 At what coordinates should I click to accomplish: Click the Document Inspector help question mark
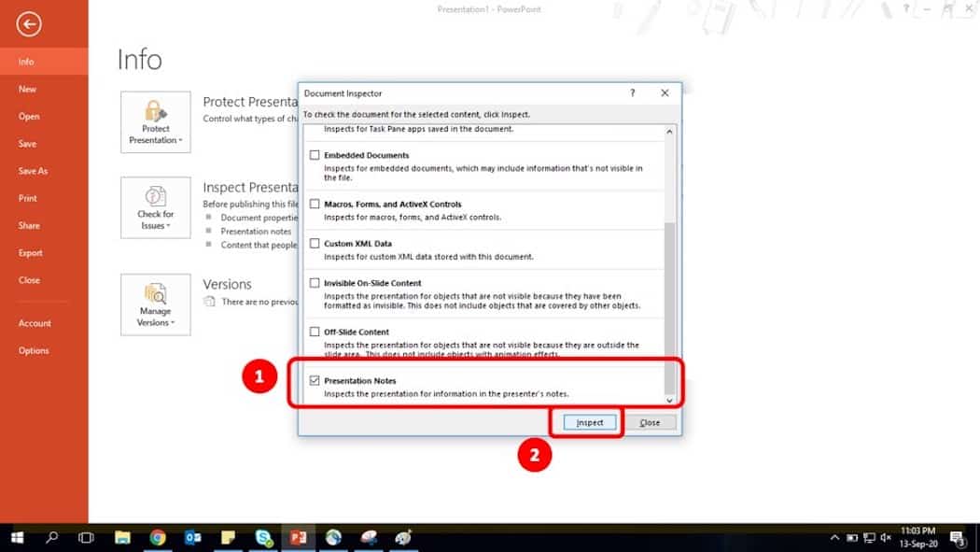(x=632, y=92)
